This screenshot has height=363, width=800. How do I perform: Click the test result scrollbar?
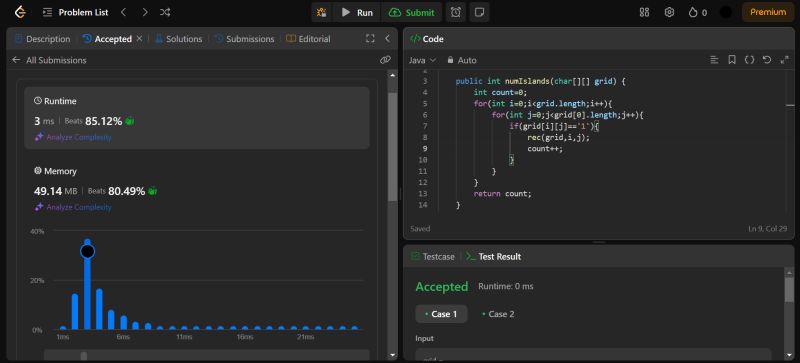pos(789,289)
